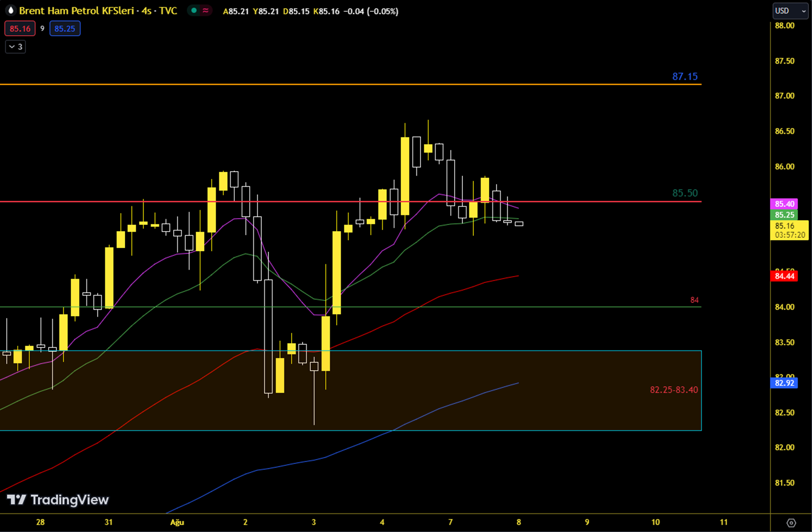
Task: Select the 85.50 level label
Action: click(685, 193)
